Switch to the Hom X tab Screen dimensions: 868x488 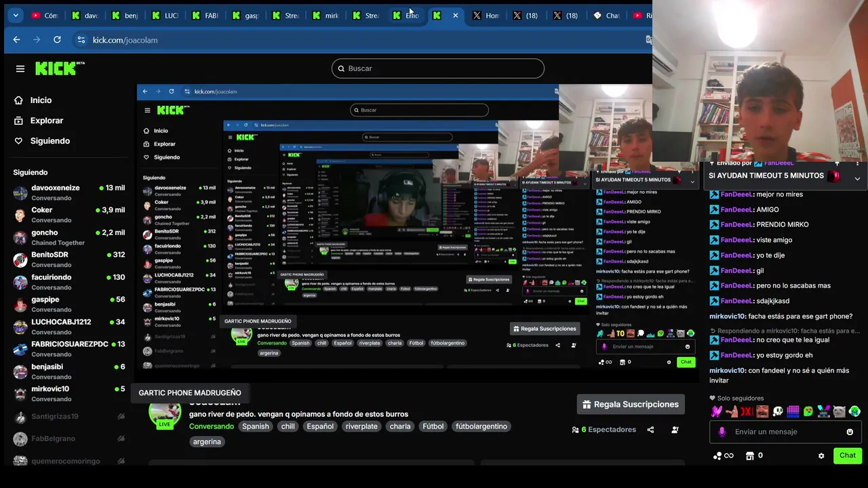pos(486,15)
